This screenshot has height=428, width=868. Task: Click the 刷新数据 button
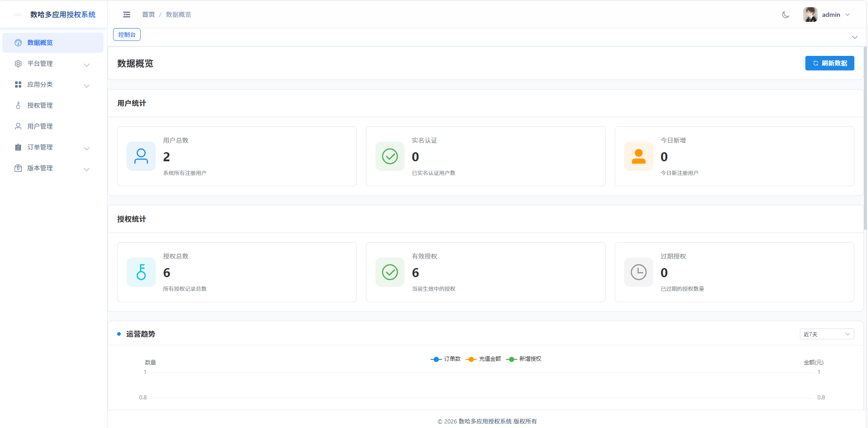830,63
